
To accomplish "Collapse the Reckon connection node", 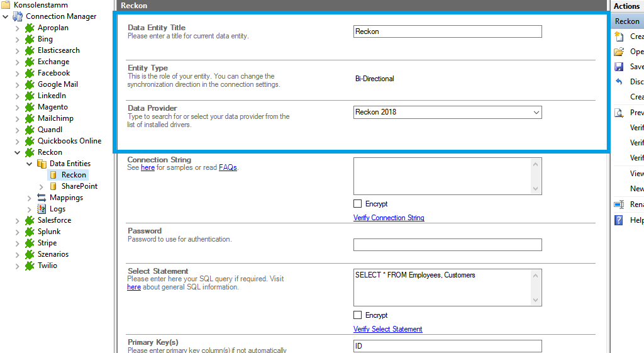I will 18,152.
